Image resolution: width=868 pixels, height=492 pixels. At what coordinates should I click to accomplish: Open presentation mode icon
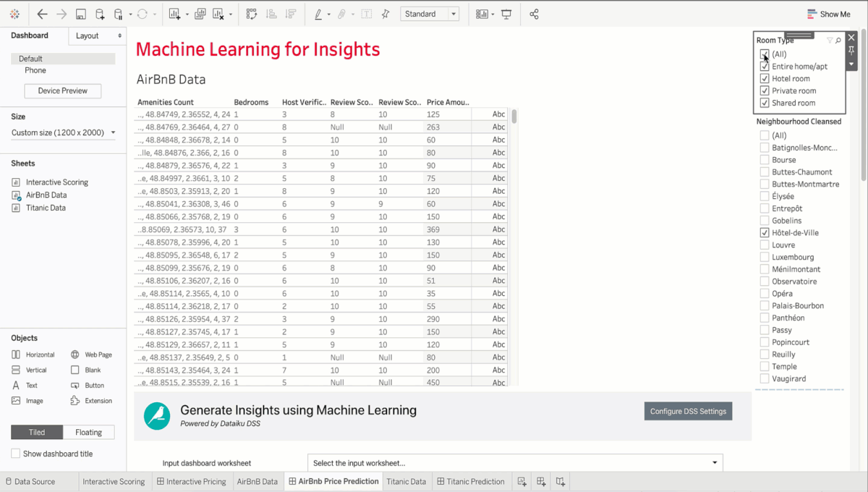(x=506, y=14)
